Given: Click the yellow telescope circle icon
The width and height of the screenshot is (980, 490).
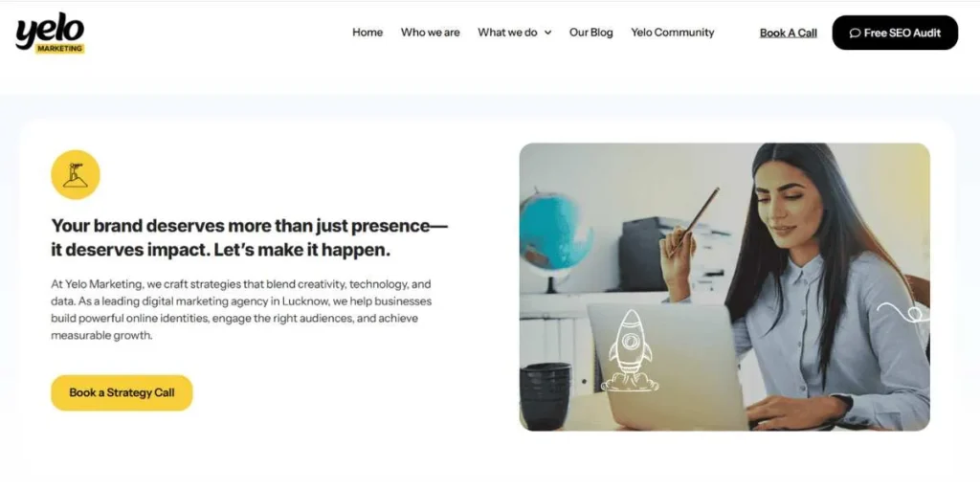Looking at the screenshot, I should 75,174.
